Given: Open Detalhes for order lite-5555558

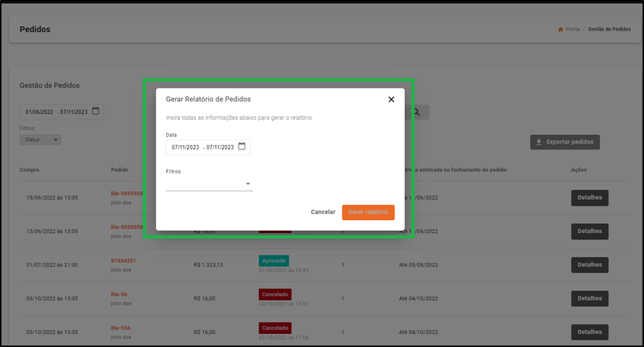Looking at the screenshot, I should tap(590, 232).
